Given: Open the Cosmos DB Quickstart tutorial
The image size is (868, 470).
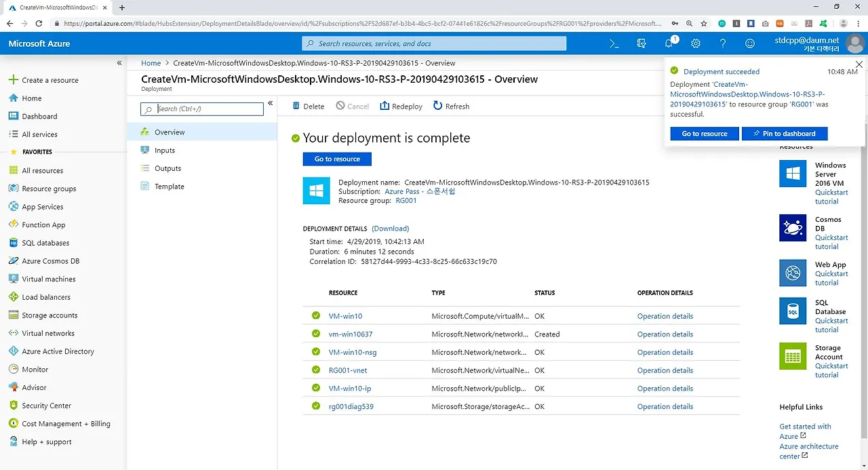Looking at the screenshot, I should [831, 242].
